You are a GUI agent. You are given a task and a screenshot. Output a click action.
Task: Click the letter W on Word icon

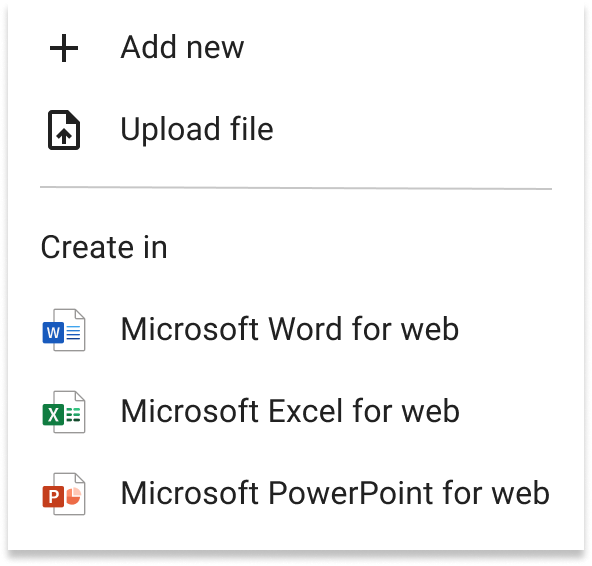(53, 333)
